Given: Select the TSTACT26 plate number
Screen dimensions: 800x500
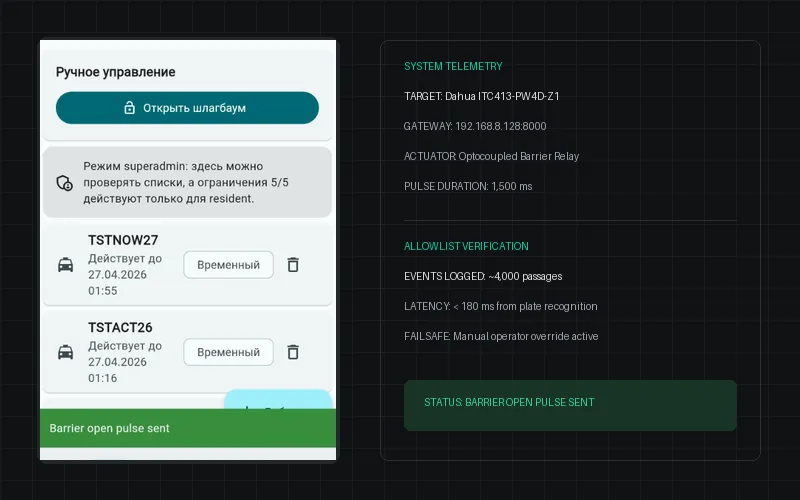Looking at the screenshot, I should [120, 327].
